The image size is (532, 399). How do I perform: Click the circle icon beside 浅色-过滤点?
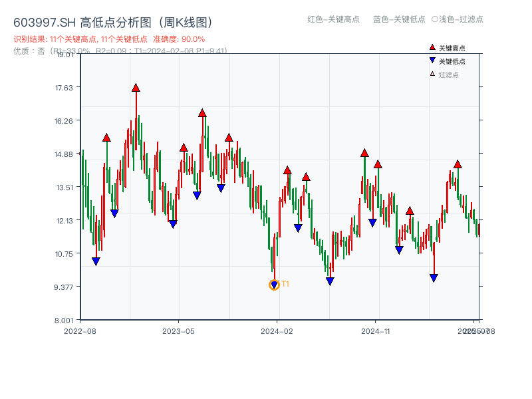(x=436, y=20)
